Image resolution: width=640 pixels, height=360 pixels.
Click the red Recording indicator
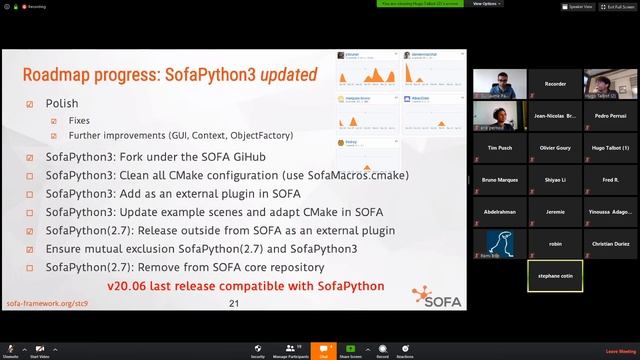click(x=34, y=7)
